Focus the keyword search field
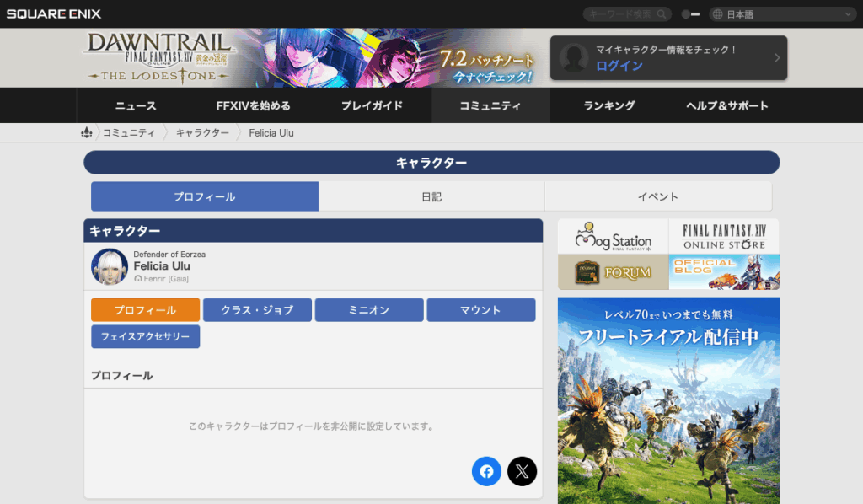 (x=627, y=14)
